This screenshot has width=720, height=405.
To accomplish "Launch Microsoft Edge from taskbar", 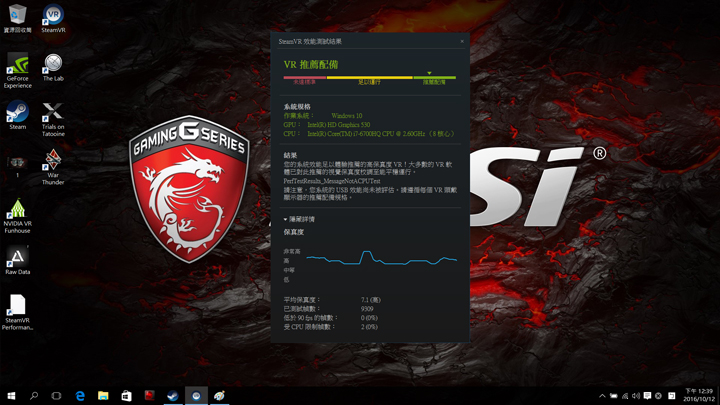I will coord(80,396).
